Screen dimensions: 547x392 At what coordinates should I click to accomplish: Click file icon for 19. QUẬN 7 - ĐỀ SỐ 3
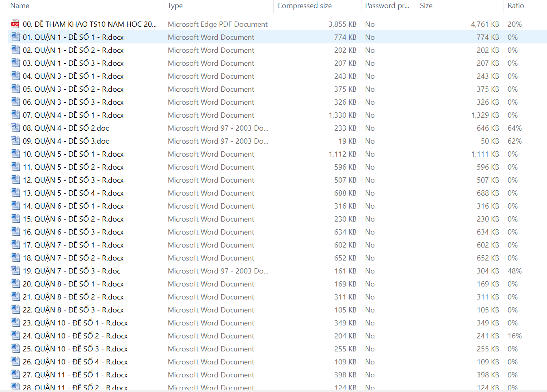(15, 271)
